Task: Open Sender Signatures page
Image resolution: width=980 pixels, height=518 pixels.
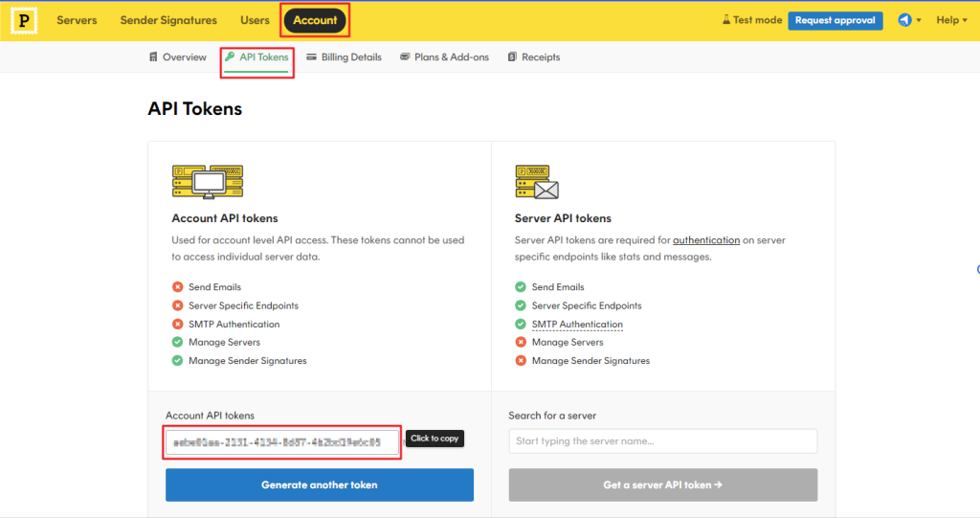Action: tap(168, 21)
